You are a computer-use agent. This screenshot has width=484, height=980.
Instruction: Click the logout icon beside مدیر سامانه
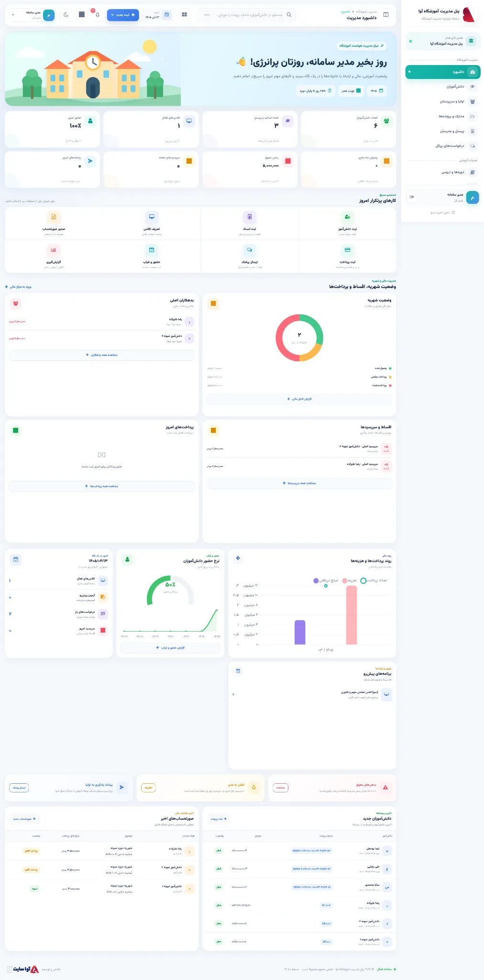click(412, 197)
